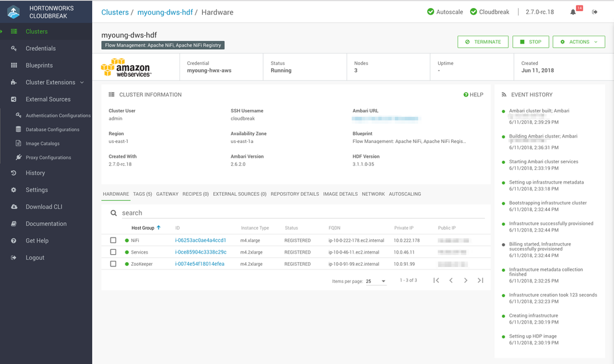The image size is (614, 364).
Task: Click the Download CLI cloud icon
Action: coord(14,207)
